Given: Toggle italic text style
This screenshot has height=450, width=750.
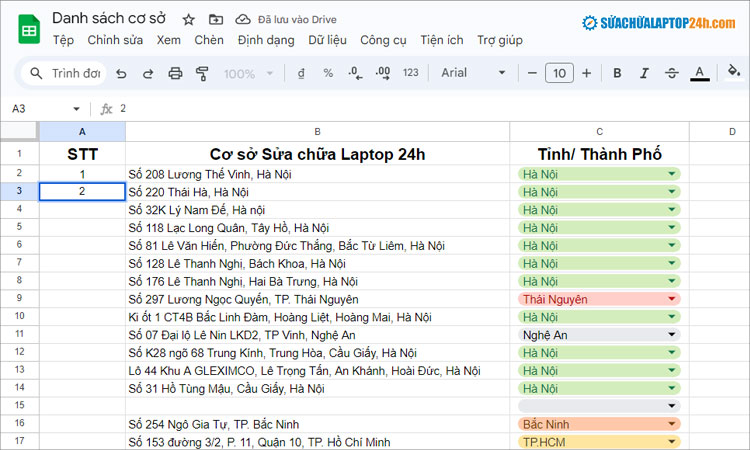Looking at the screenshot, I should tap(644, 73).
